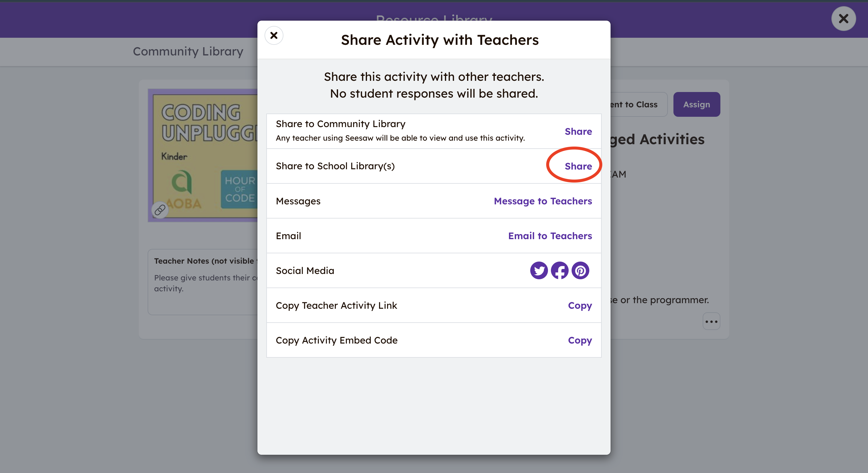Click the partially hidden to Class button
The image size is (868, 473).
pyautogui.click(x=637, y=104)
